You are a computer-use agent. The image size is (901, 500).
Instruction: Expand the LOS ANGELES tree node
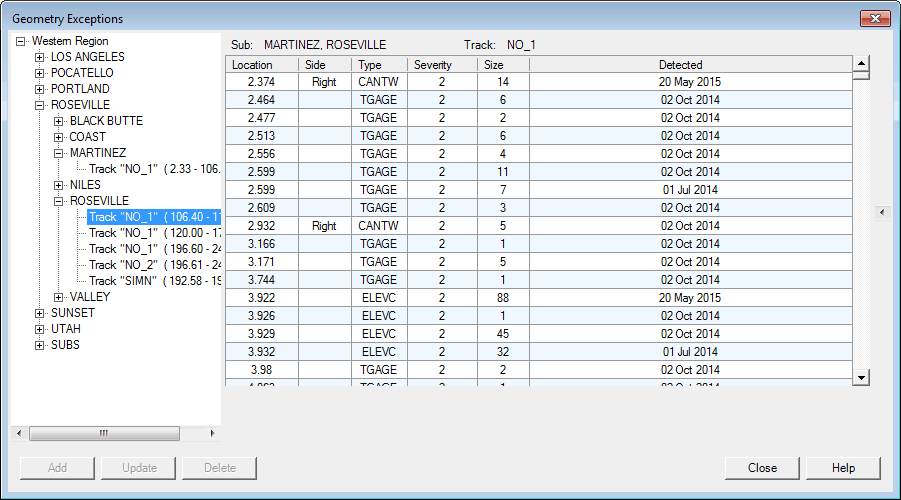[40, 57]
